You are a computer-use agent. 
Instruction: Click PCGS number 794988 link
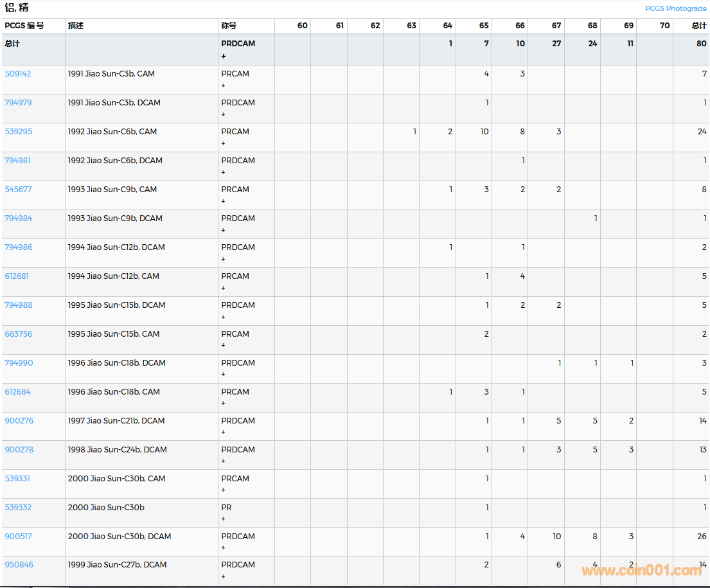pyautogui.click(x=18, y=305)
